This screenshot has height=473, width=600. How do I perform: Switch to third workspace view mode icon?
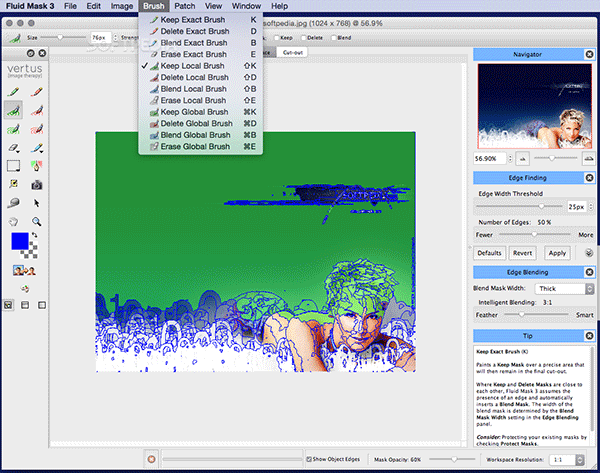click(x=42, y=305)
